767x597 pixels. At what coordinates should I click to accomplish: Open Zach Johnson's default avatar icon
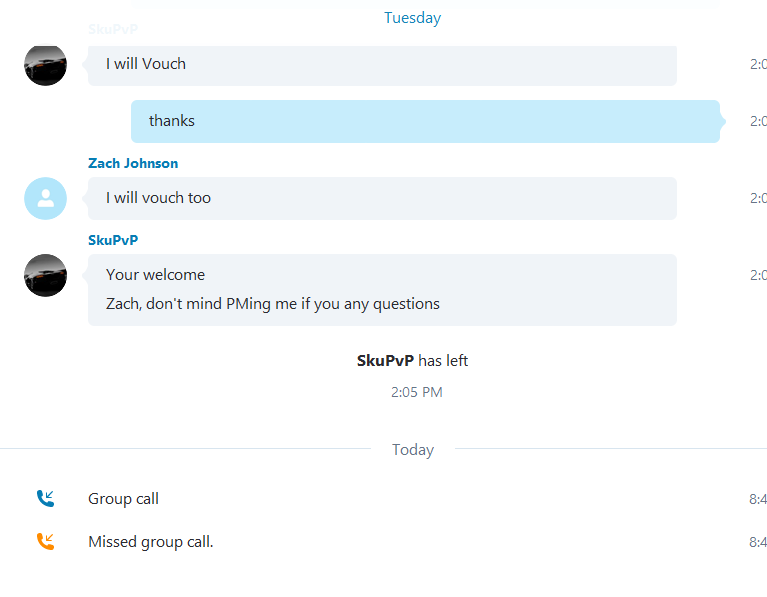45,198
